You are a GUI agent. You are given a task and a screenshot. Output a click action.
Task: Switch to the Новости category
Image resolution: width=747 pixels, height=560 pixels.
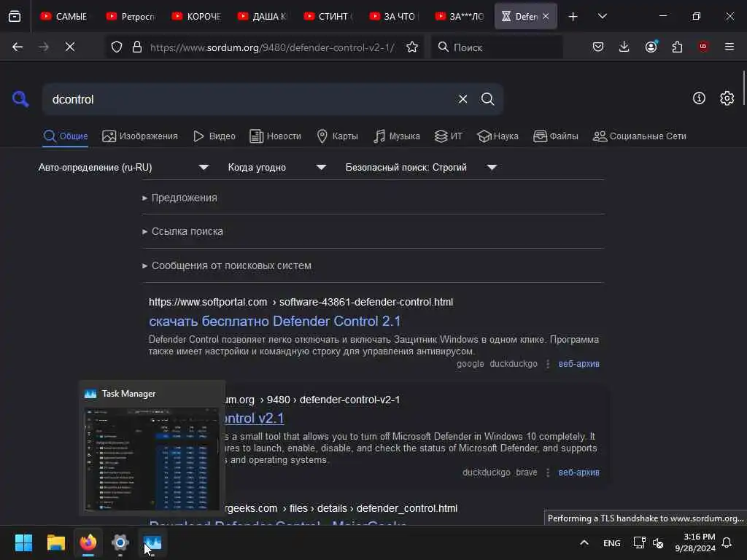(x=275, y=136)
